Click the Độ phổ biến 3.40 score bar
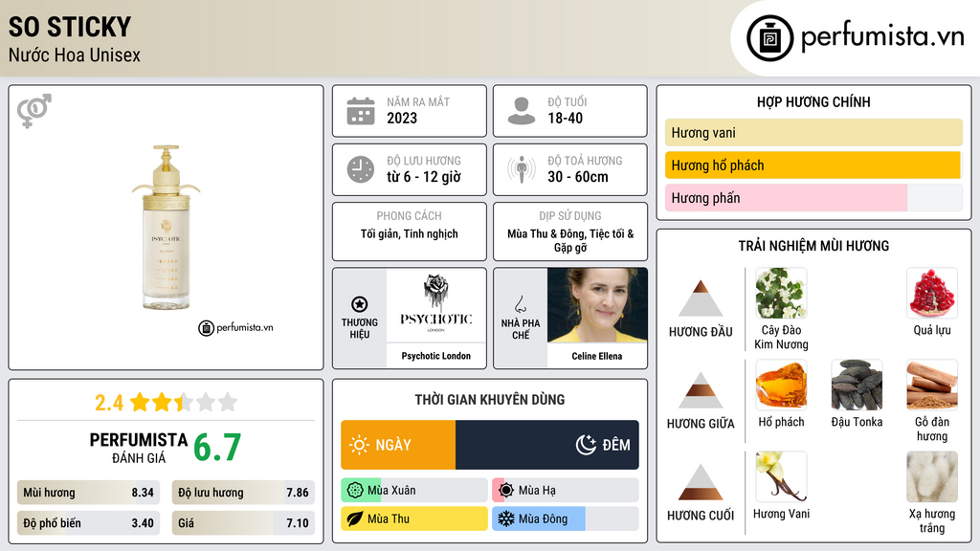980x551 pixels. click(x=88, y=523)
